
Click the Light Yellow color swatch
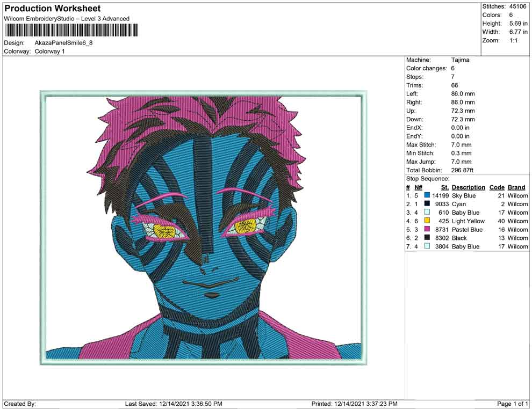[427, 221]
